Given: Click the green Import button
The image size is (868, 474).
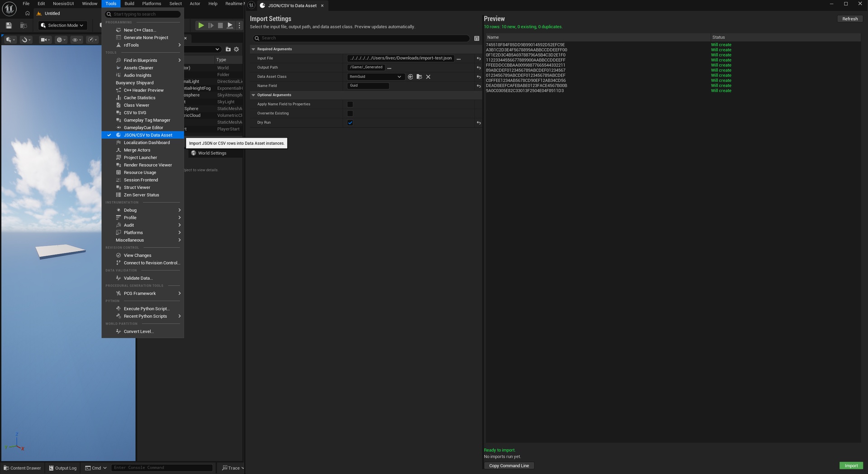Looking at the screenshot, I should pyautogui.click(x=851, y=466).
